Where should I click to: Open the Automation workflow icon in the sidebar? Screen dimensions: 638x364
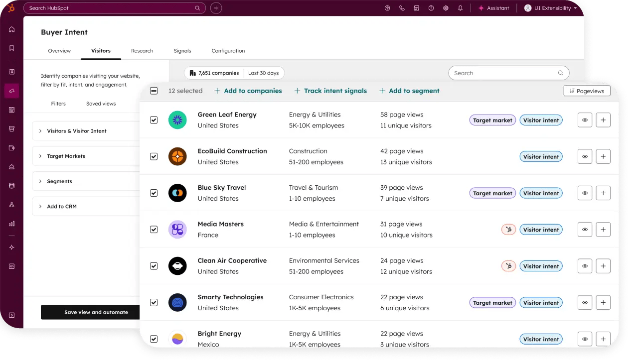click(x=11, y=205)
